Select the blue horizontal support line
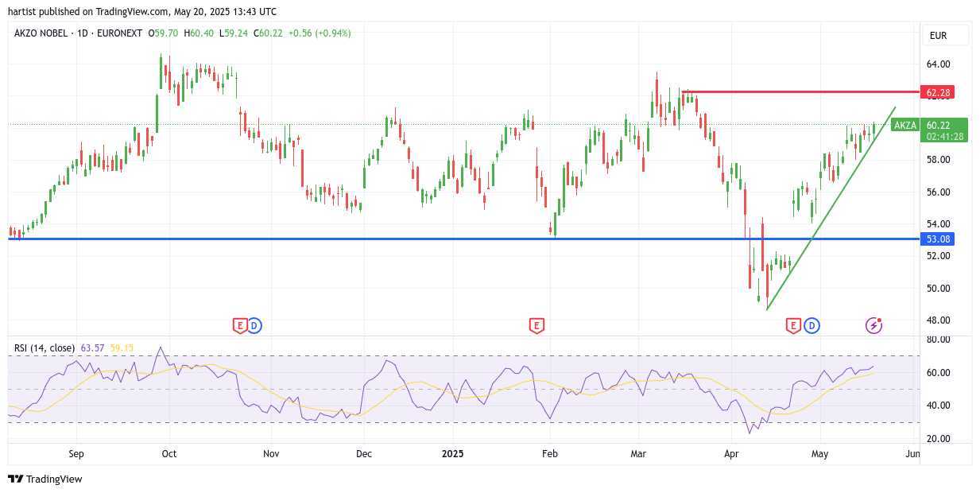 [x=463, y=239]
